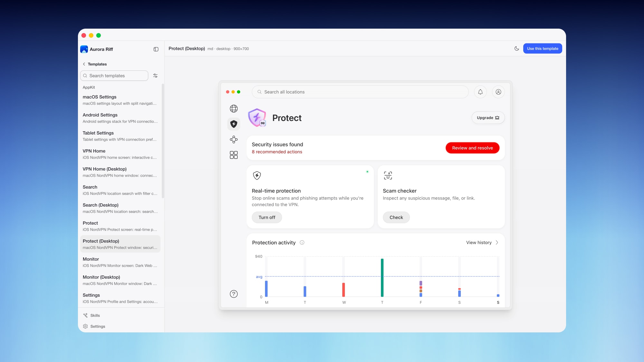Select the iOS Settings template at list bottom
644x362 pixels.
[x=120, y=298]
